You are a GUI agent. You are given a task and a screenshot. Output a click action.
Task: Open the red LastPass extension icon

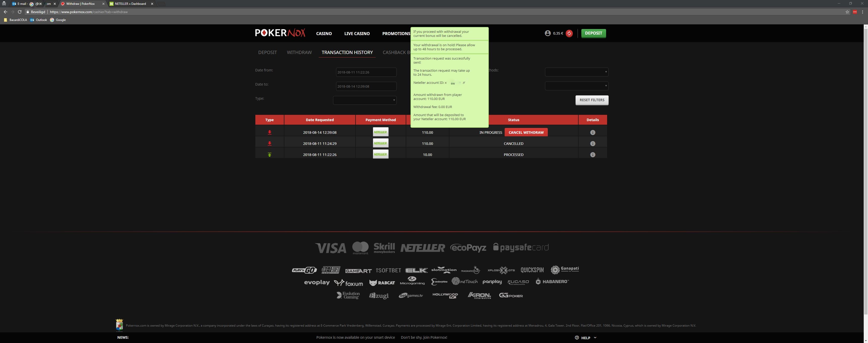click(x=855, y=12)
